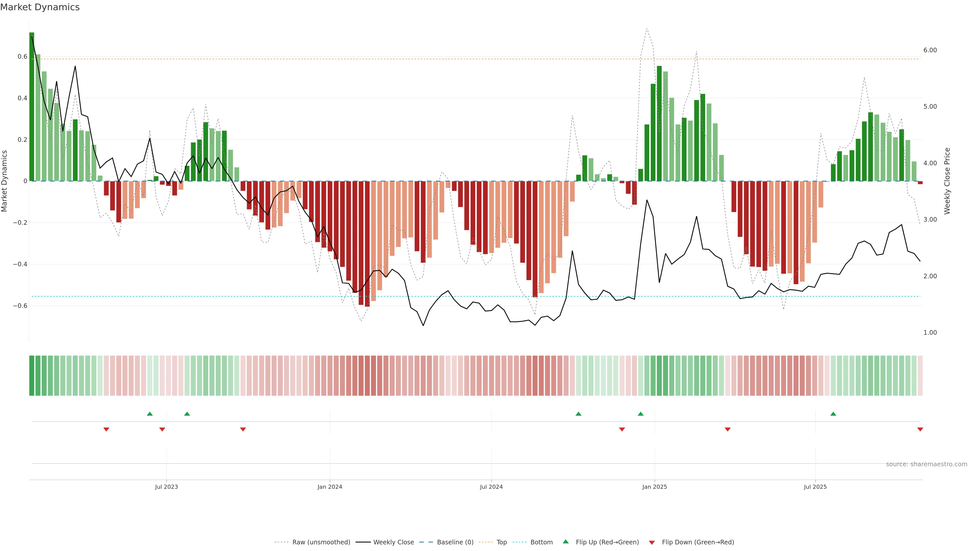Click the first dark green heatmap strip cell
980x551 pixels.
tap(32, 375)
